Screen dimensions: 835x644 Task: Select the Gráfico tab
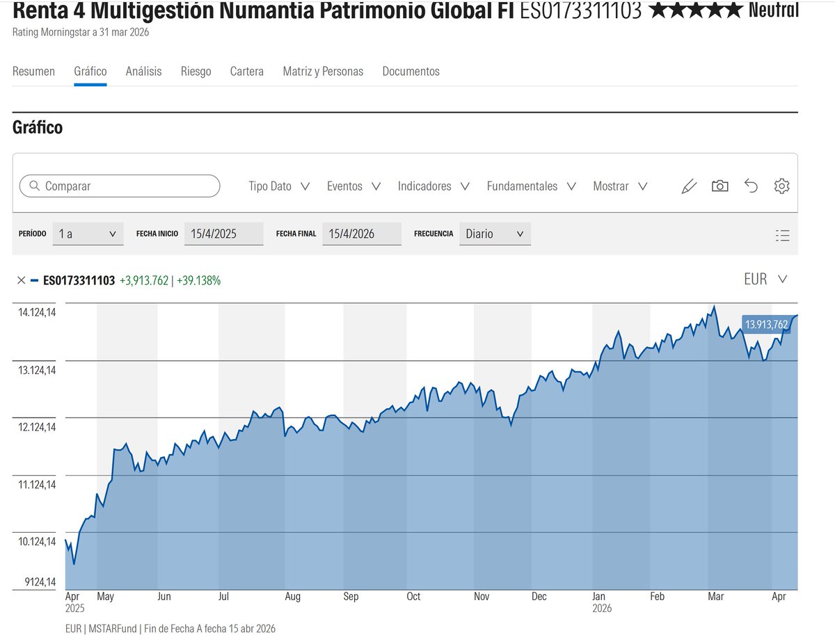click(x=90, y=71)
